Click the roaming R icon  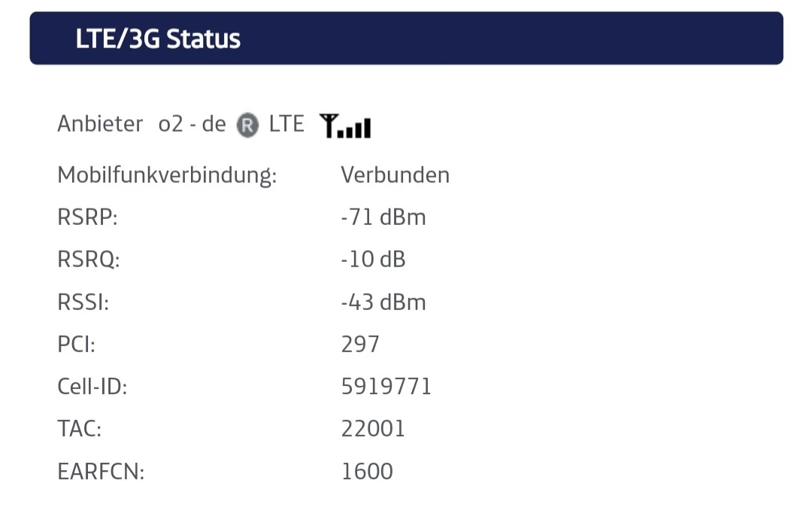(x=247, y=125)
